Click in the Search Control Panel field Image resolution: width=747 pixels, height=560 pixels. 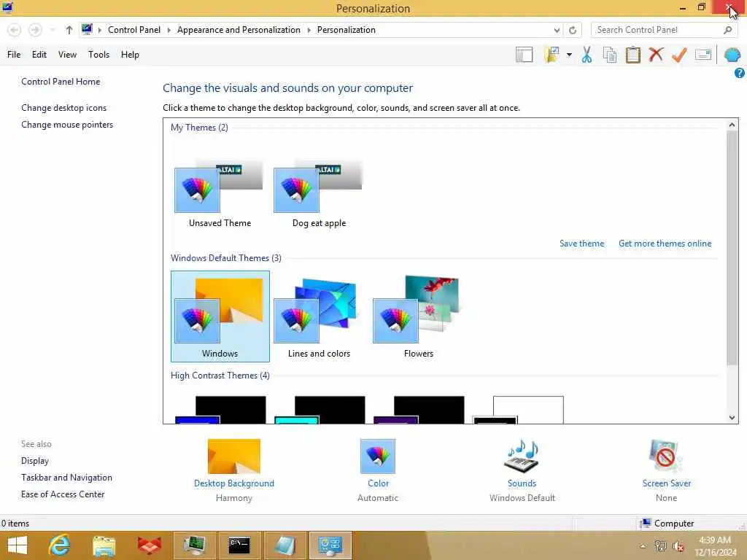(657, 30)
